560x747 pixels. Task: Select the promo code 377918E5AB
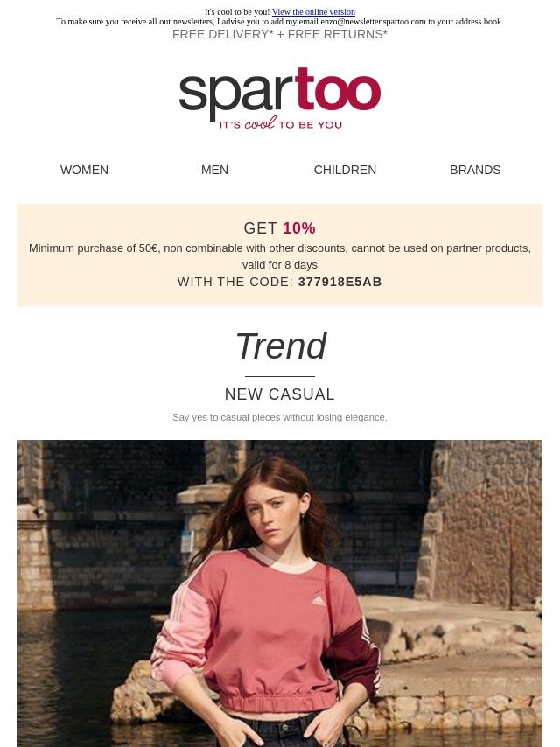(339, 282)
